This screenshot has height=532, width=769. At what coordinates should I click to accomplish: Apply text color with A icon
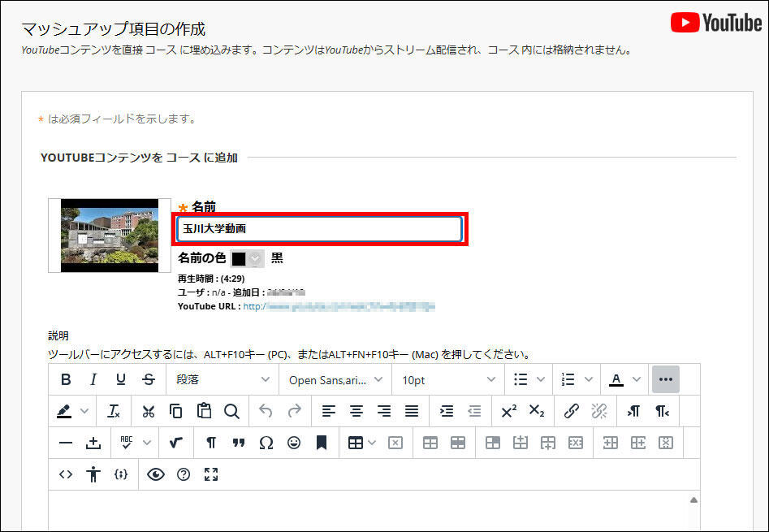pyautogui.click(x=616, y=379)
